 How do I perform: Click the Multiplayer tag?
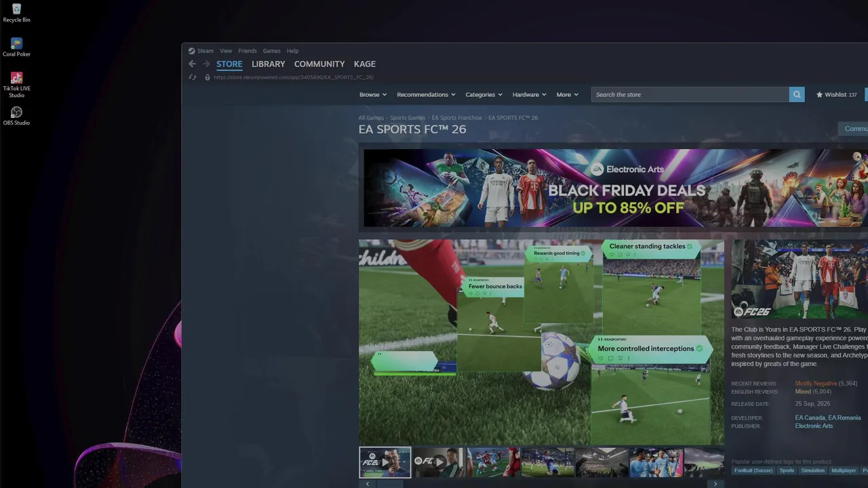click(844, 470)
